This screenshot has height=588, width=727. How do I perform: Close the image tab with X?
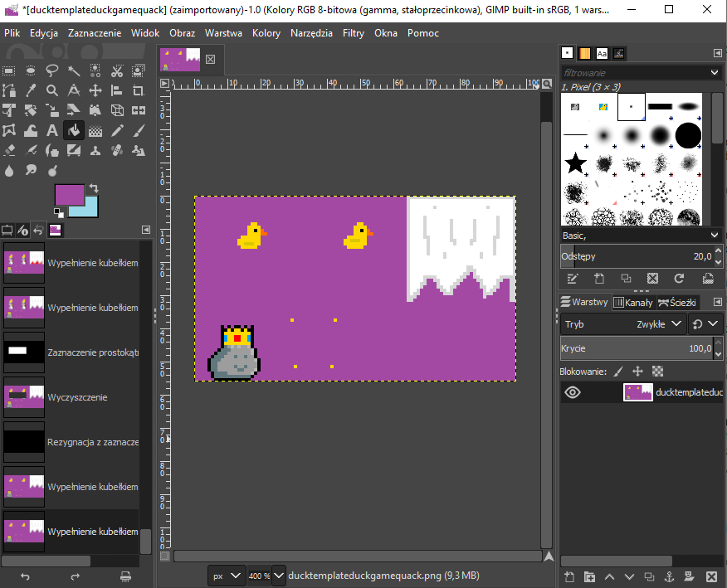[211, 60]
